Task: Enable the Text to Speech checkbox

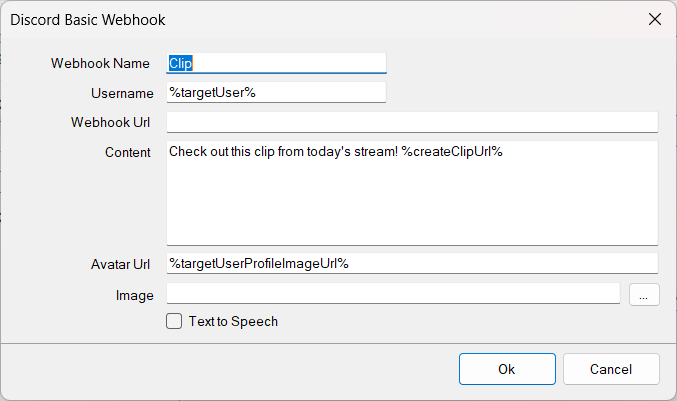Action: click(174, 322)
